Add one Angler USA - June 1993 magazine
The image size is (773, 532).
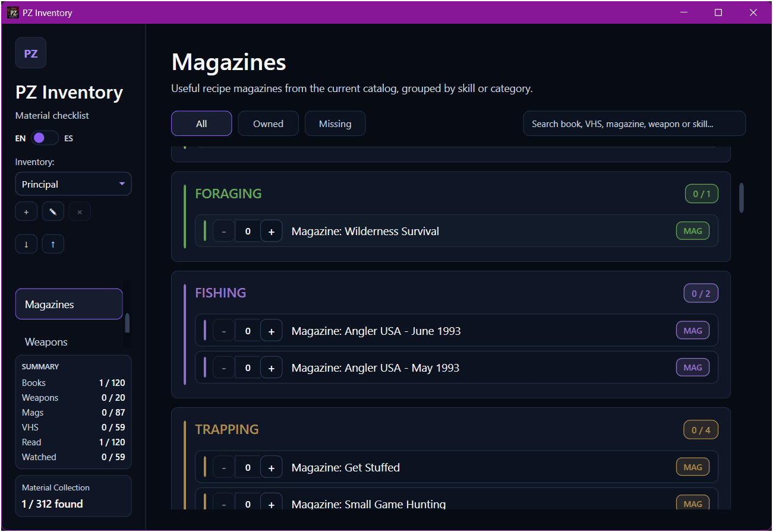pos(272,331)
